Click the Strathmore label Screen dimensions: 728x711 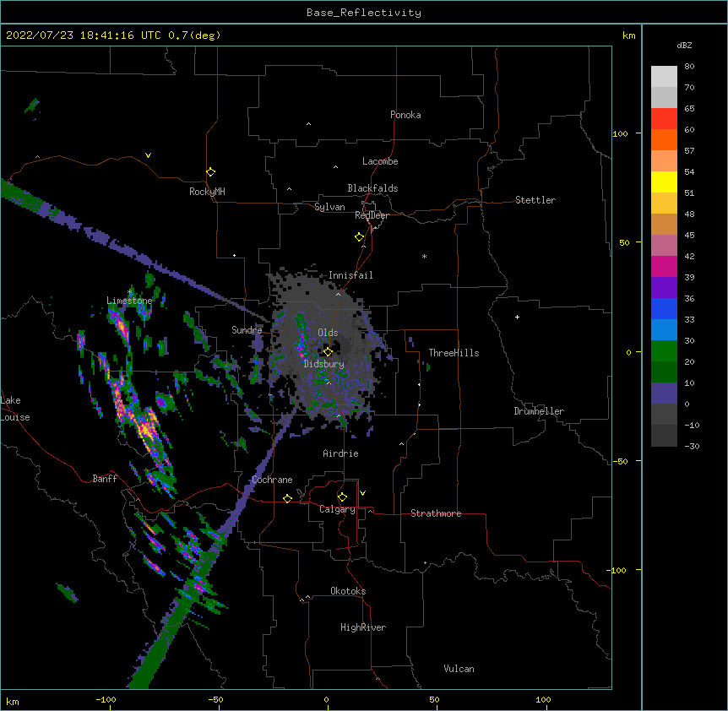[x=436, y=513]
